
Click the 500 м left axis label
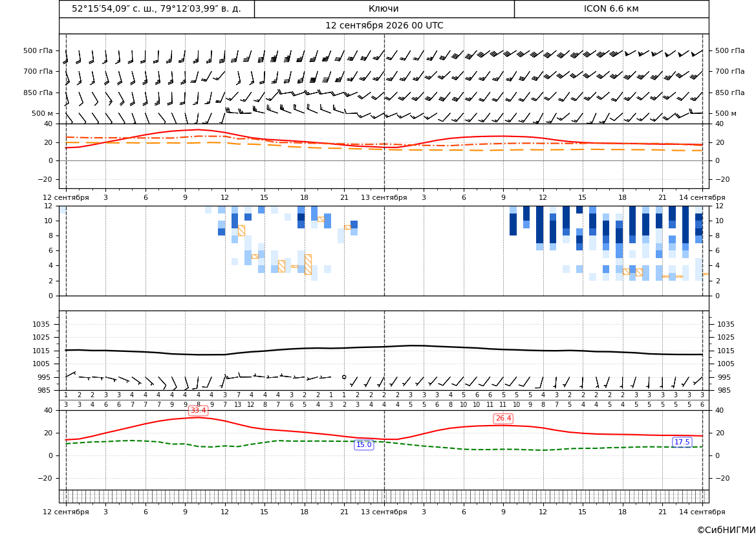click(43, 113)
